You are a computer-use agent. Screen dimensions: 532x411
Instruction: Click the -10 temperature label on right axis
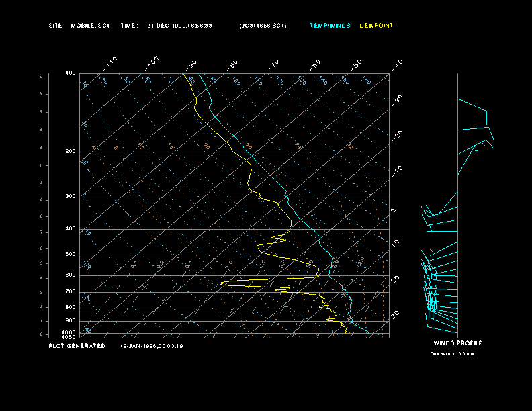tap(397, 171)
